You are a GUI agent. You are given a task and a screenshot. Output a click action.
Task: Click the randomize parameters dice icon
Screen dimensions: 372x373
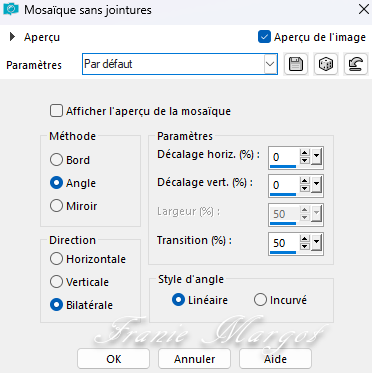[x=326, y=64]
